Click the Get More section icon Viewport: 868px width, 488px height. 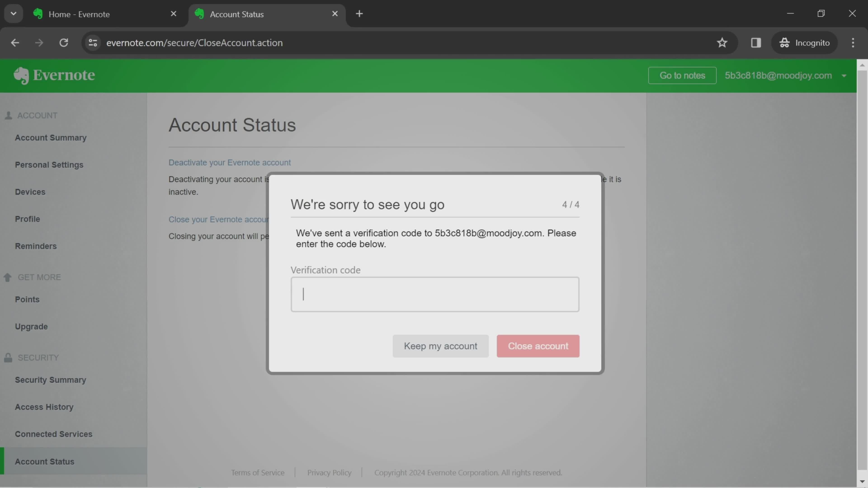pos(8,277)
